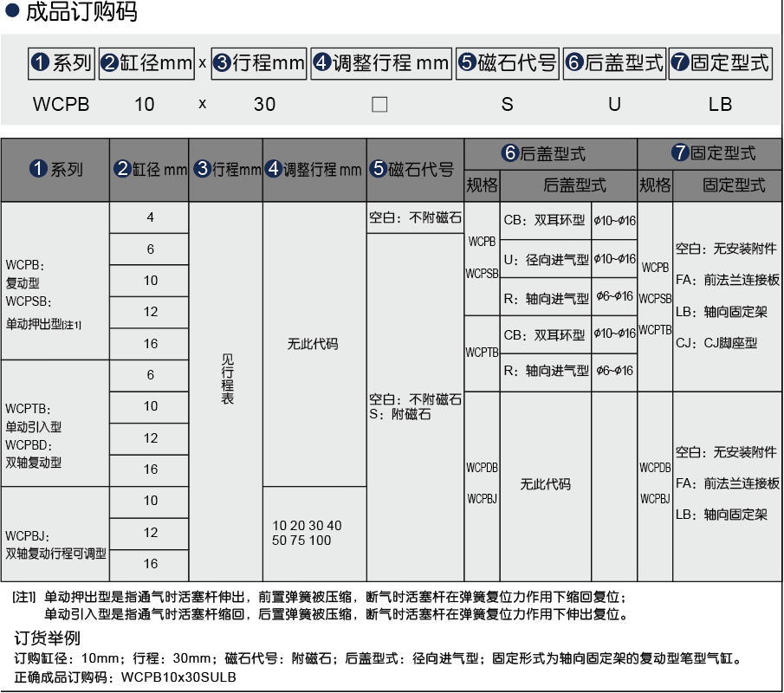Select the ⑥后盖型式 box in order code row

pos(614,63)
